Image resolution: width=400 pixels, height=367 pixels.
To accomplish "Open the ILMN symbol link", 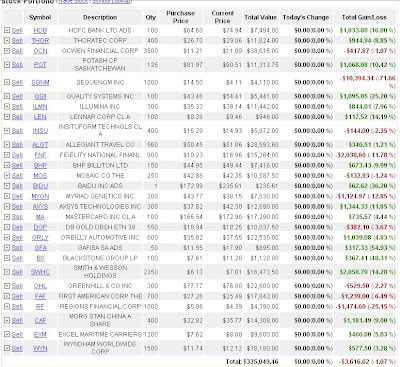I will click(x=40, y=107).
